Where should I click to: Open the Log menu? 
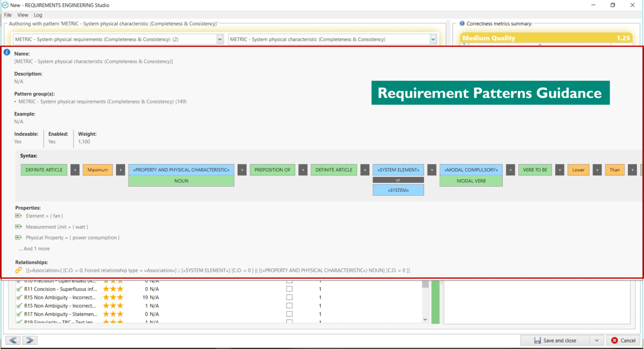pyautogui.click(x=38, y=15)
